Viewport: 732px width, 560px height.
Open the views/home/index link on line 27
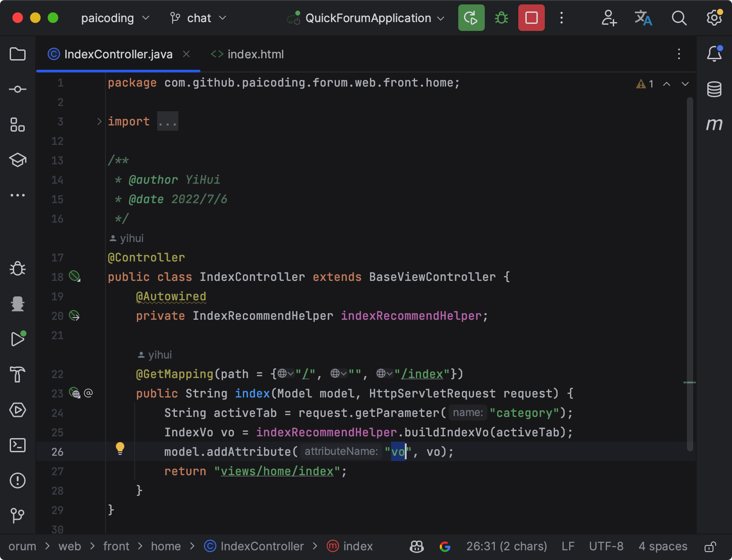(x=277, y=471)
